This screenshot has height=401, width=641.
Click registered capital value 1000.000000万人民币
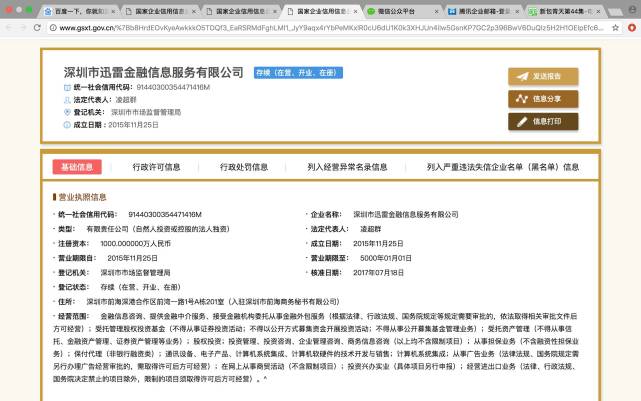tap(135, 244)
